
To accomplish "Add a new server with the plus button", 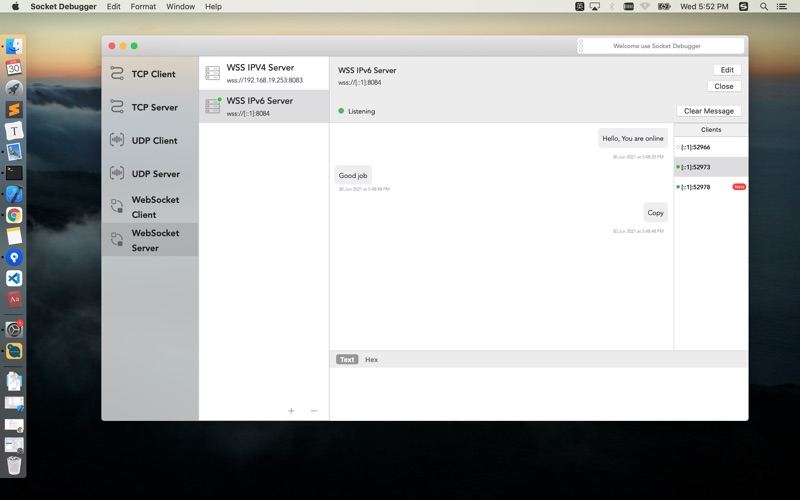I will [x=291, y=411].
